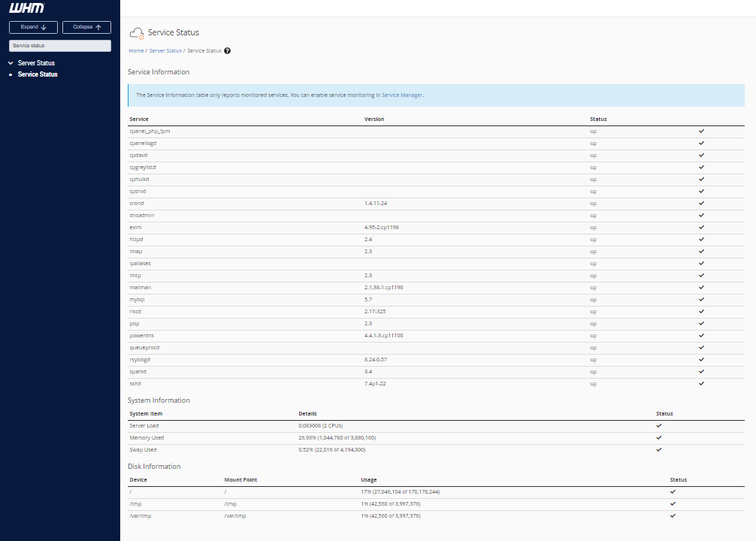Viewport: 756px width, 541px height.
Task: Open the help question mark icon
Action: coord(227,50)
